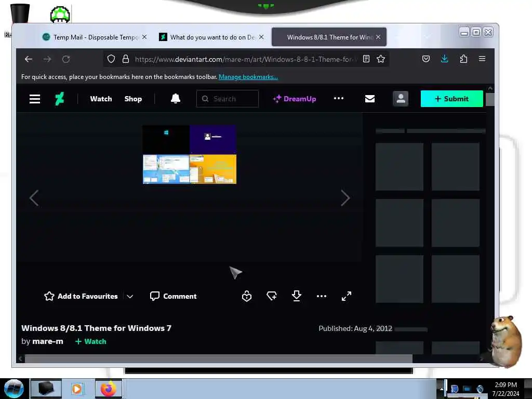This screenshot has width=532, height=399.
Task: Close the Windows 8/8.1 Theme tab
Action: [378, 37]
